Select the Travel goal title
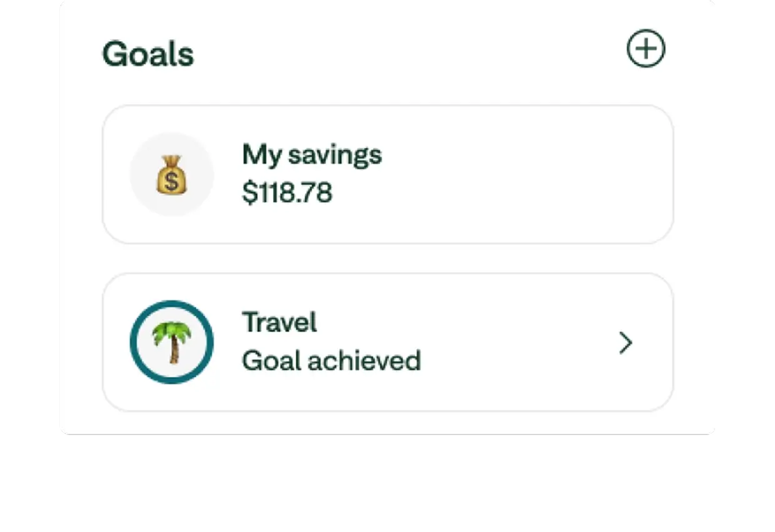This screenshot has width=775, height=532. (x=279, y=323)
